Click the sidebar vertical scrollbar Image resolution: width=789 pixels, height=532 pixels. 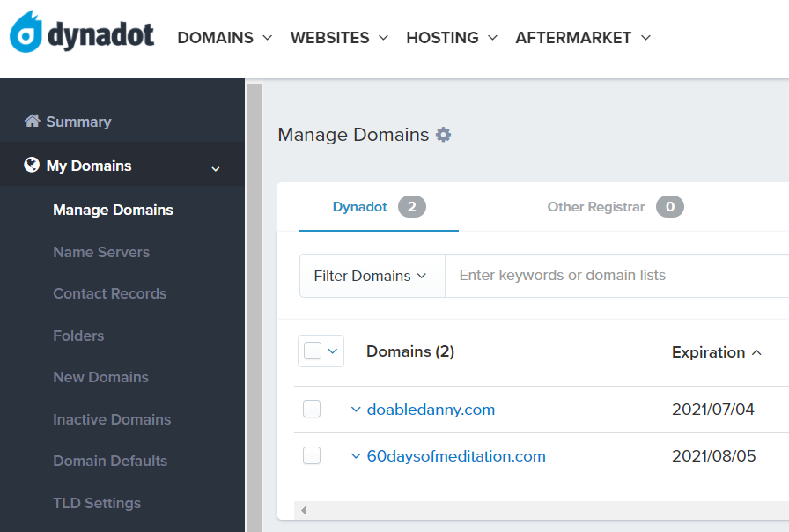254,307
